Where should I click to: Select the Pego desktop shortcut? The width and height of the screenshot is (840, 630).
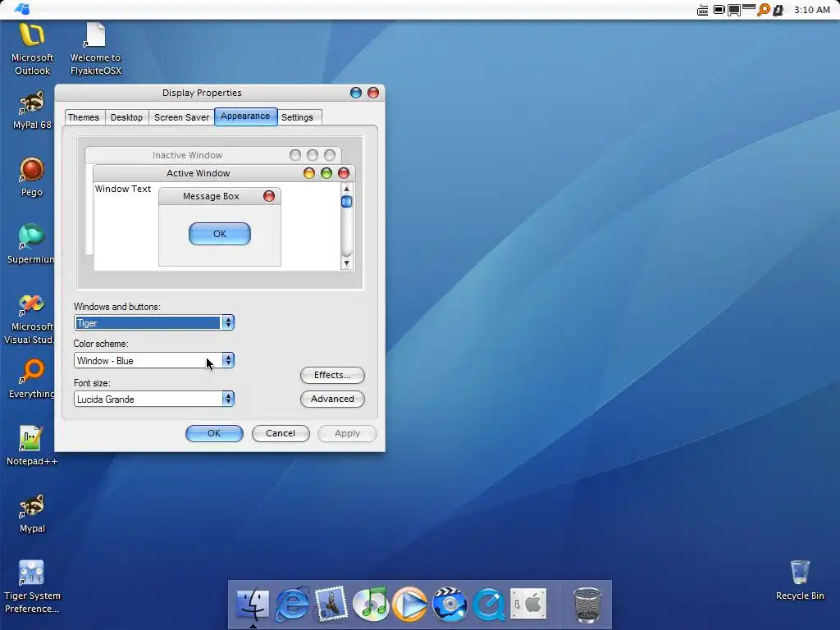click(32, 177)
